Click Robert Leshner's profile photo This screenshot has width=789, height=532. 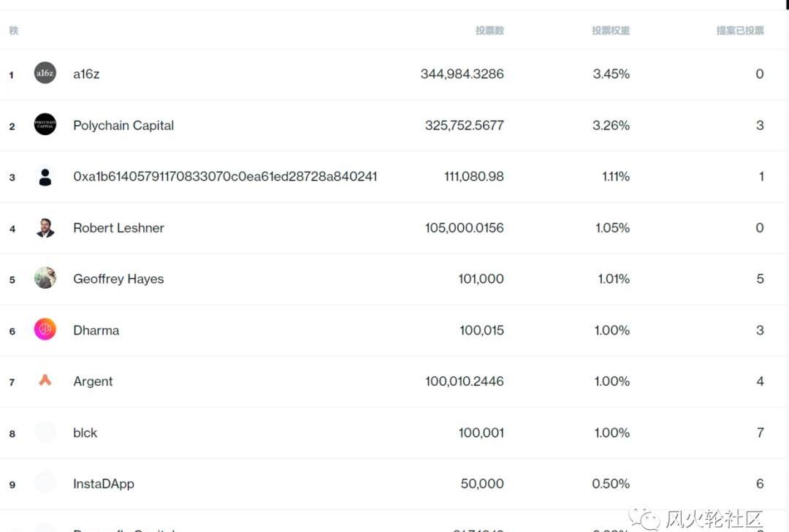point(45,227)
